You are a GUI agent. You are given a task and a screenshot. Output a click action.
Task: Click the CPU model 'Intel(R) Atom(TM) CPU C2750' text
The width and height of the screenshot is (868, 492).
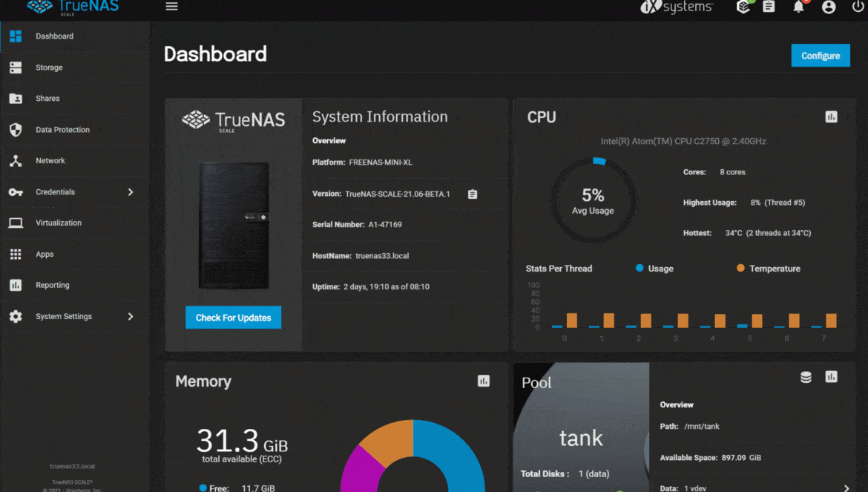pyautogui.click(x=683, y=141)
